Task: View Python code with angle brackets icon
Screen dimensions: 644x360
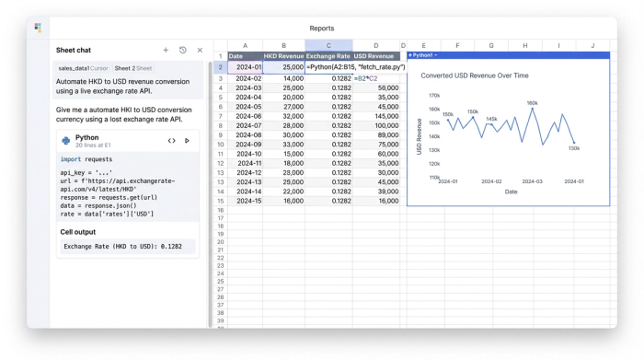Action: [x=172, y=141]
